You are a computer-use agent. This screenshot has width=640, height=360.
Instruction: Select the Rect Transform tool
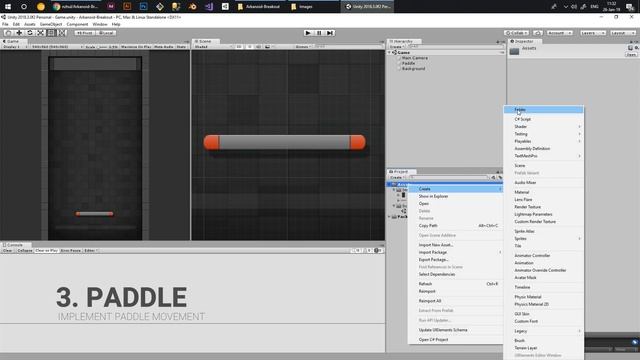(51, 33)
